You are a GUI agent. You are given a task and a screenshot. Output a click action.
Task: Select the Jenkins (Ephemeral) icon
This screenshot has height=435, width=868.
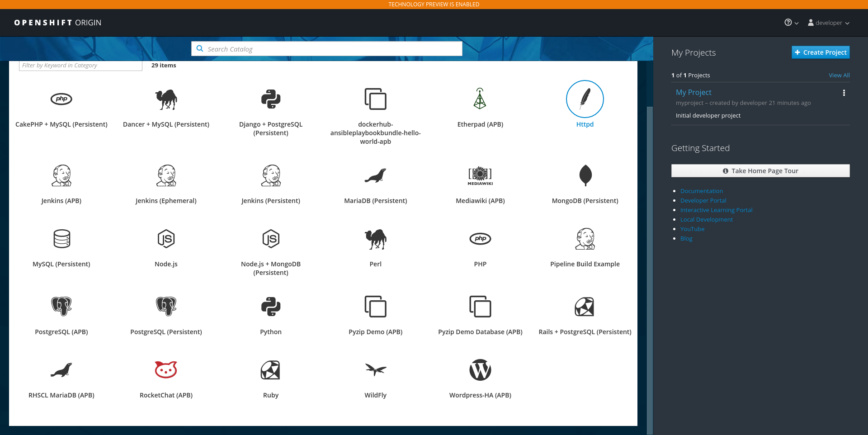click(x=166, y=175)
